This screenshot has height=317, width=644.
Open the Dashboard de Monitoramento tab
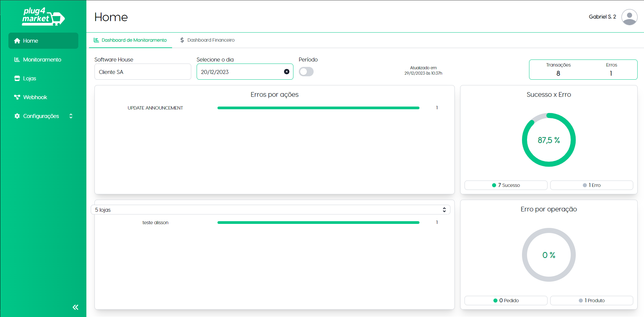130,40
